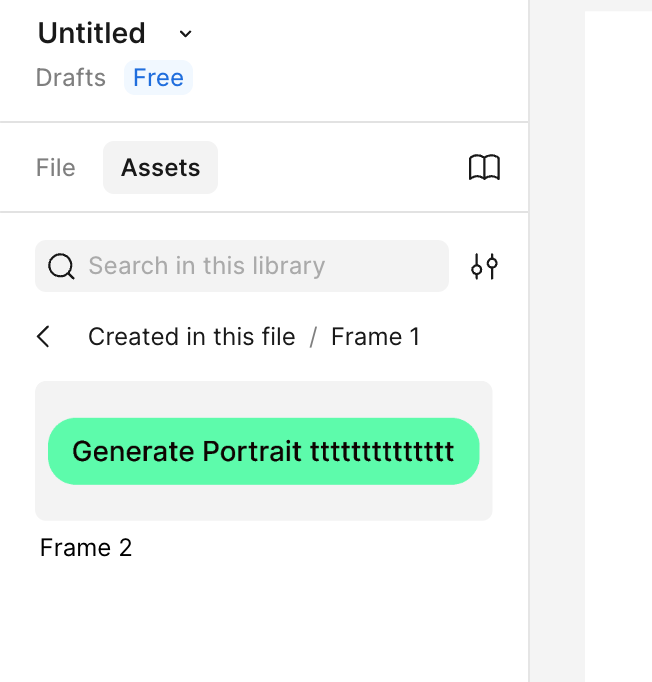Image resolution: width=652 pixels, height=682 pixels.
Task: Click the Untitled file name
Action: coord(91,33)
